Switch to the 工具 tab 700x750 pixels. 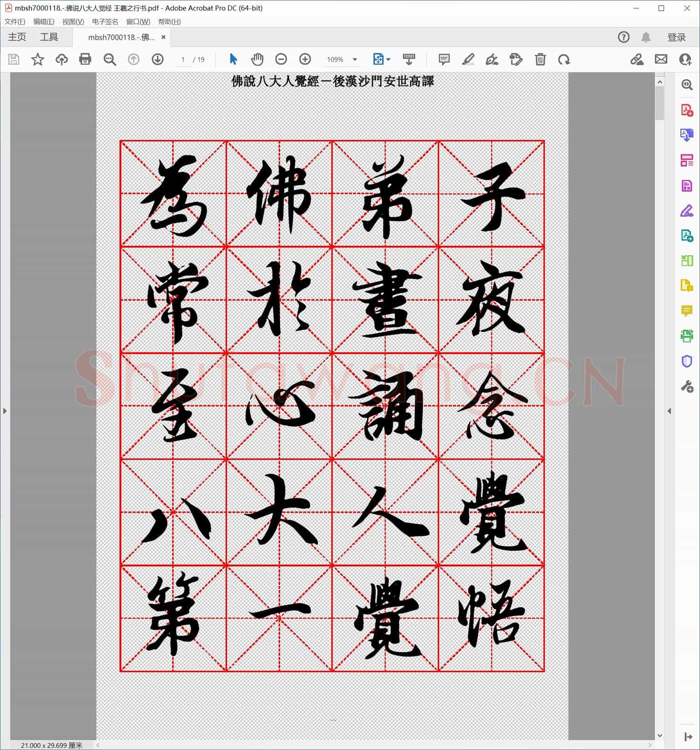pos(49,37)
